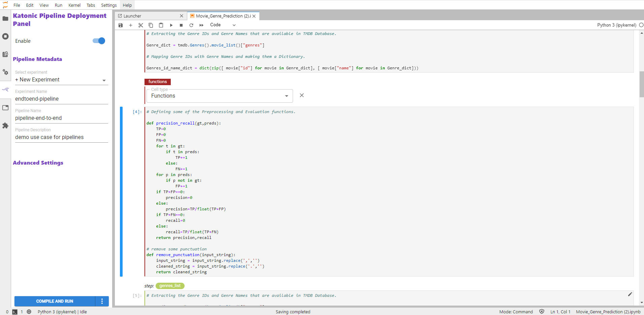The height and width of the screenshot is (315, 644).
Task: Click Python 3 (ipykernel) | Idle status
Action: pyautogui.click(x=62, y=312)
